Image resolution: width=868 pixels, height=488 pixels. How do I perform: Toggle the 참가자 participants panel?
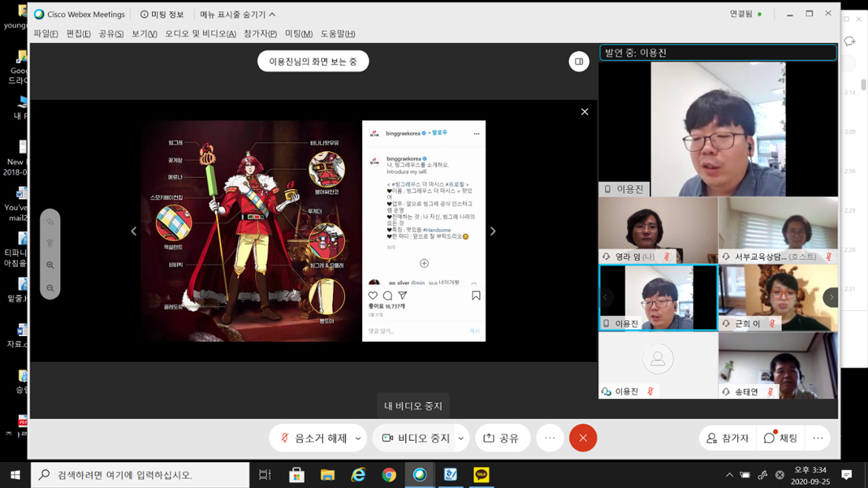click(728, 438)
